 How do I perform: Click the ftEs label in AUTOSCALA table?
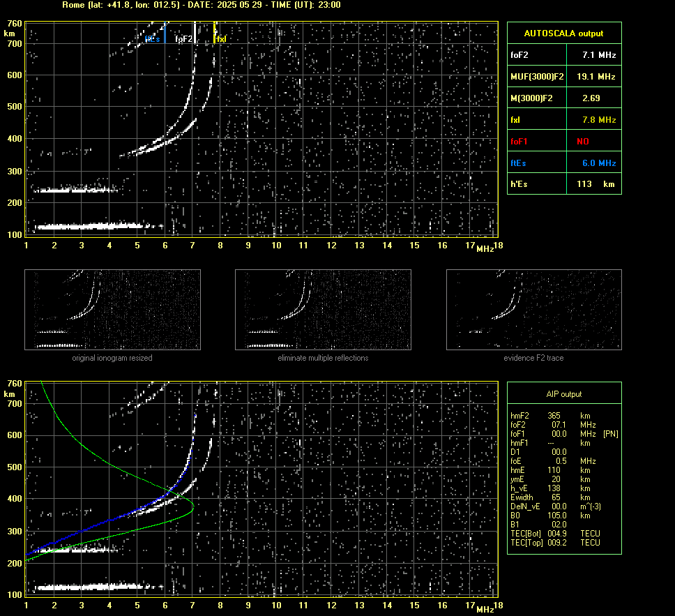tap(518, 163)
